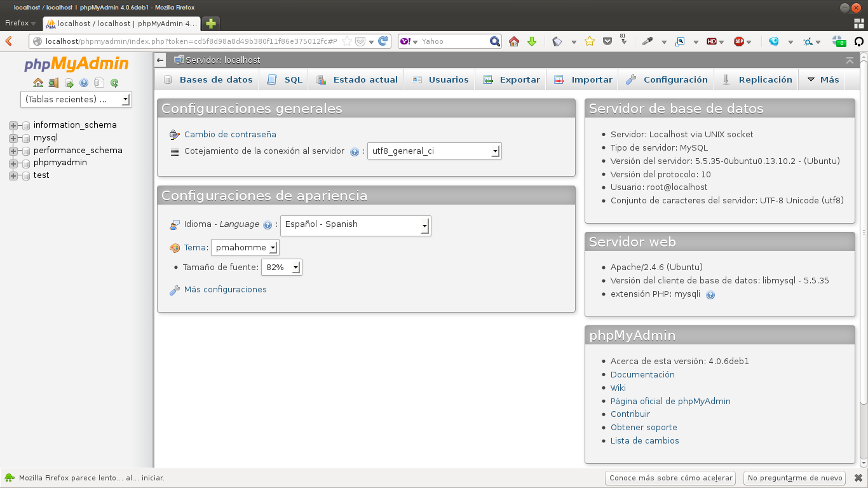This screenshot has height=488, width=868.
Task: Open the Tablas recientes dropdown
Action: tap(76, 99)
